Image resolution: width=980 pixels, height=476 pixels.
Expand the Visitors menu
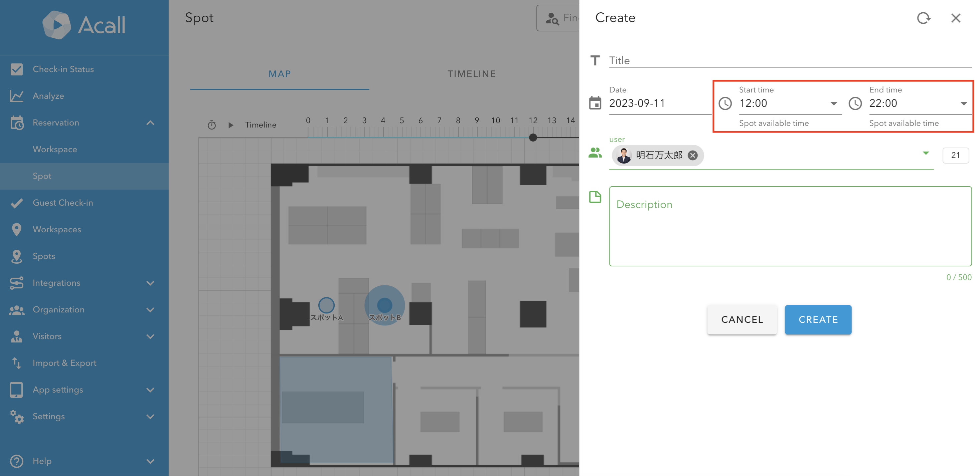tap(150, 336)
